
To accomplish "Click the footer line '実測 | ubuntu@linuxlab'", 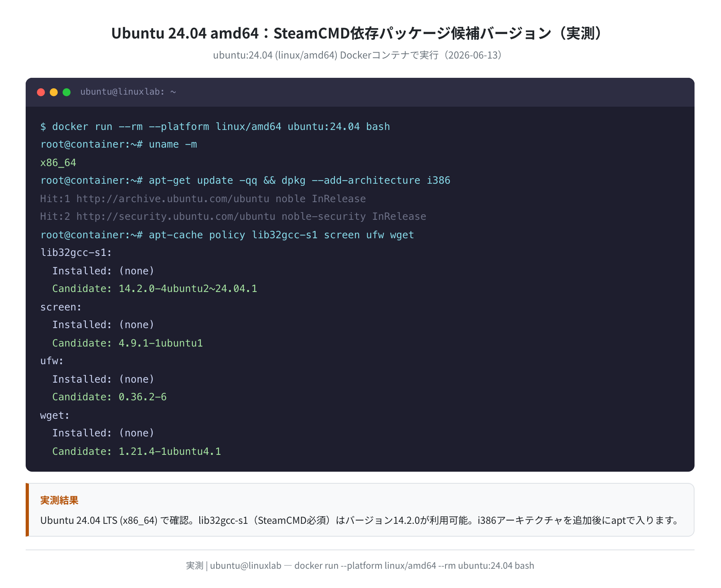I will pyautogui.click(x=360, y=566).
